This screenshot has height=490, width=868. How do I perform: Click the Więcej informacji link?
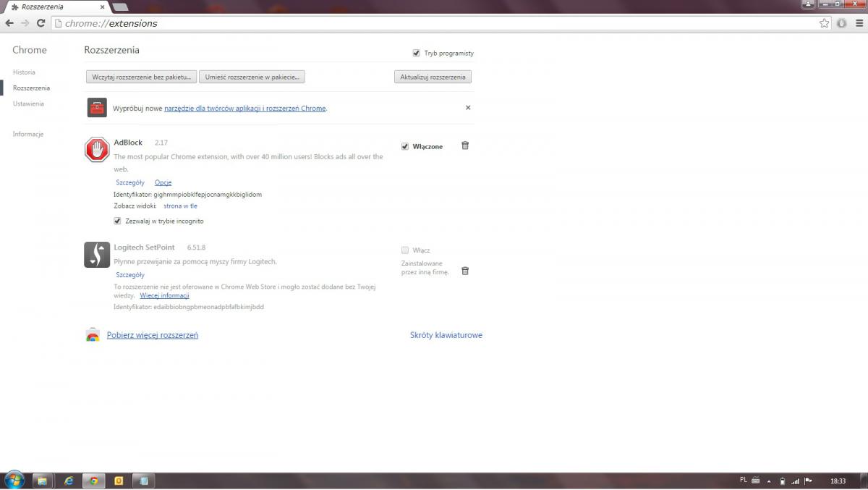click(164, 295)
